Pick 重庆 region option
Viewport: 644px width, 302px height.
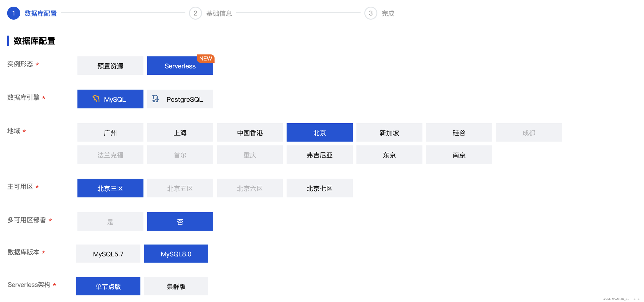click(x=250, y=155)
